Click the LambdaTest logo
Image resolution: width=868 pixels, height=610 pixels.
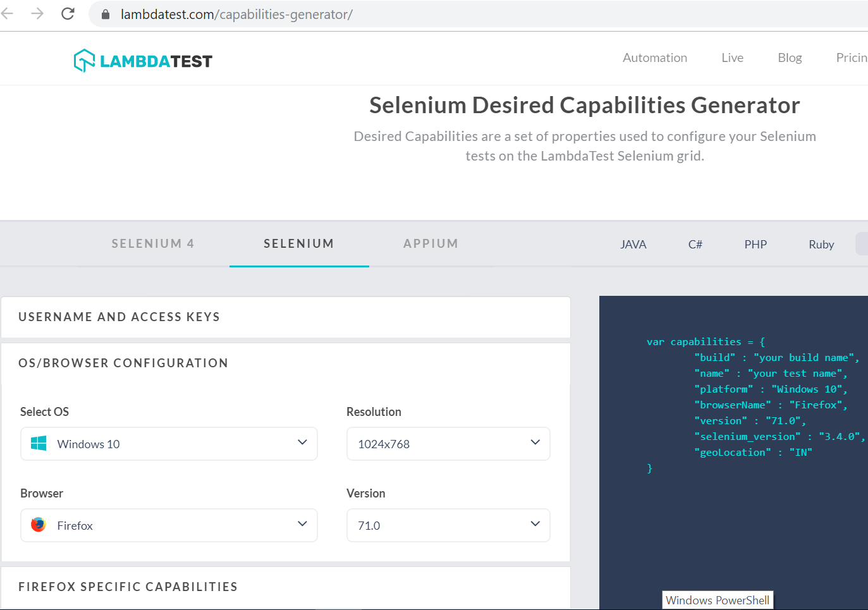pos(142,60)
